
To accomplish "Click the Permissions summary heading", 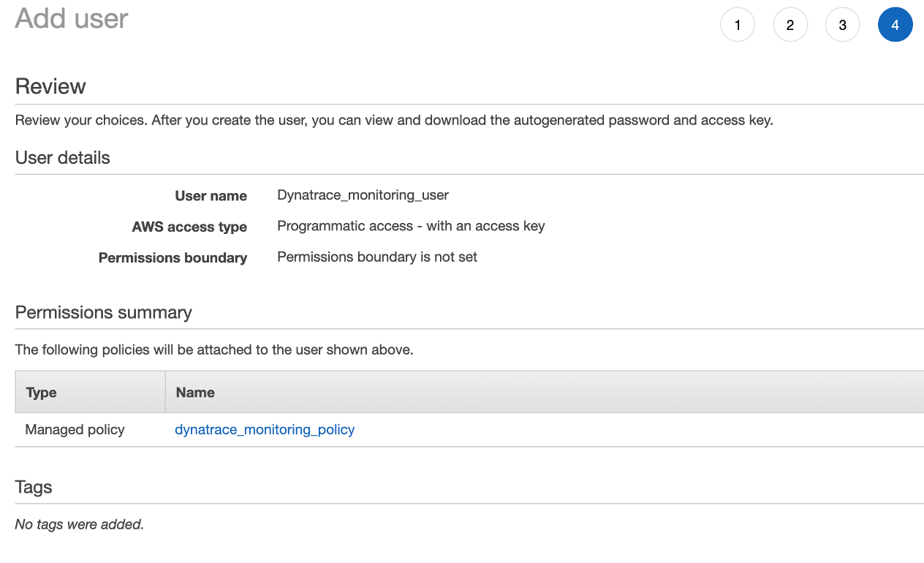I will (x=103, y=312).
